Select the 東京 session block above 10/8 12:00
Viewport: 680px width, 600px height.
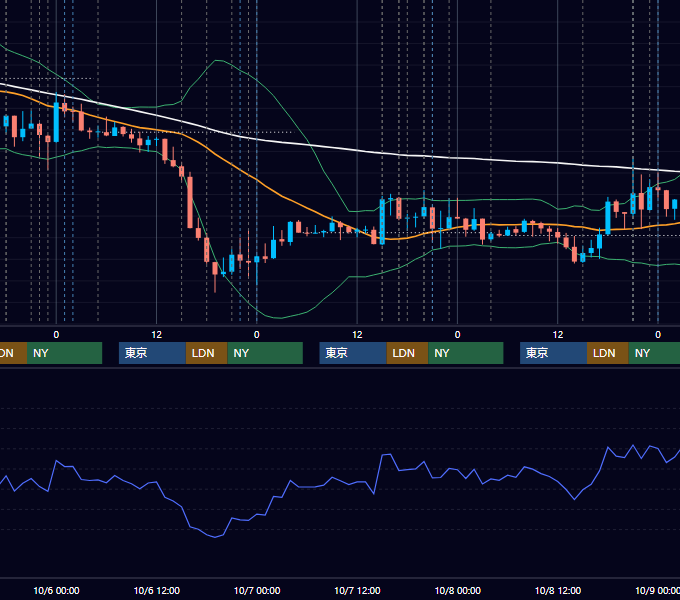(x=553, y=353)
